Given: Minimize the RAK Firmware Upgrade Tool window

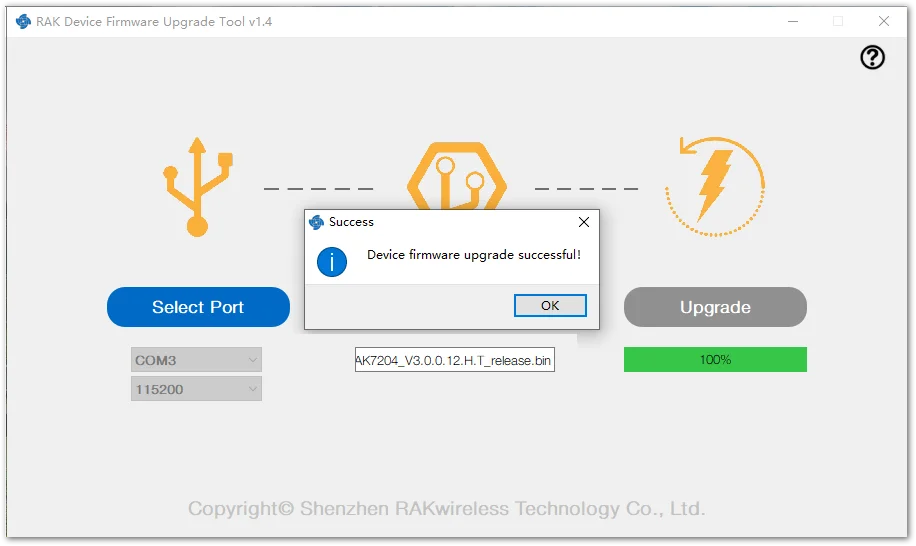Looking at the screenshot, I should click(x=793, y=22).
